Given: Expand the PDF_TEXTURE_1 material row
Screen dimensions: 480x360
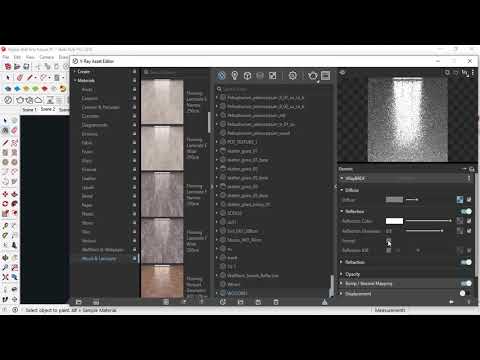Looking at the screenshot, I should pyautogui.click(x=217, y=142).
